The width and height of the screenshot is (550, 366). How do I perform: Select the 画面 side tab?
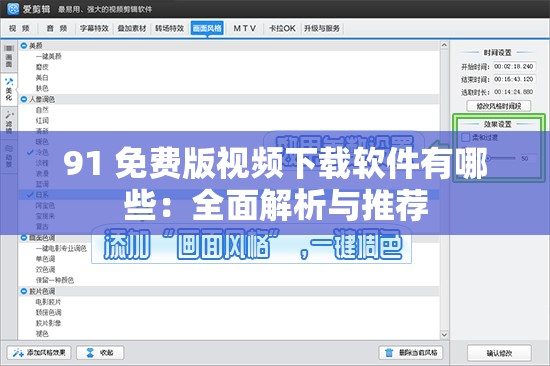coord(9,56)
